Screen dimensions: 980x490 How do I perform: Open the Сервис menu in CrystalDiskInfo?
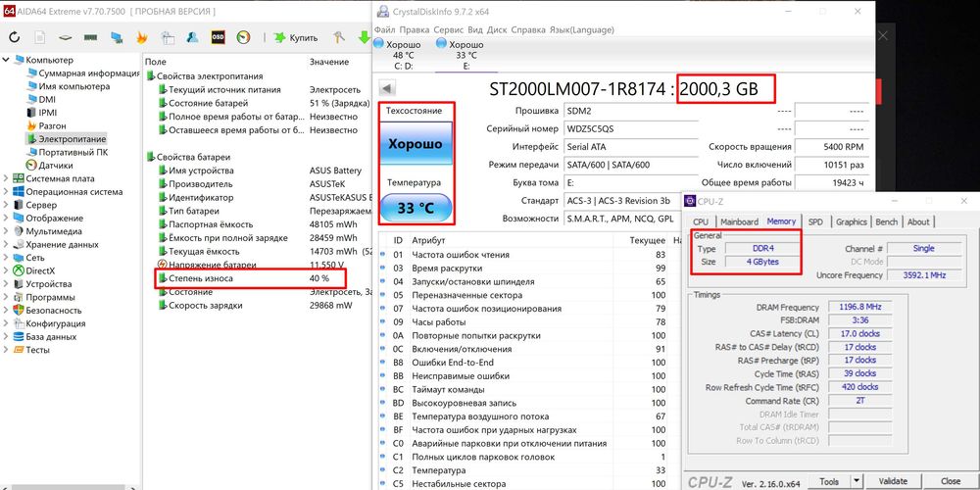coord(448,30)
